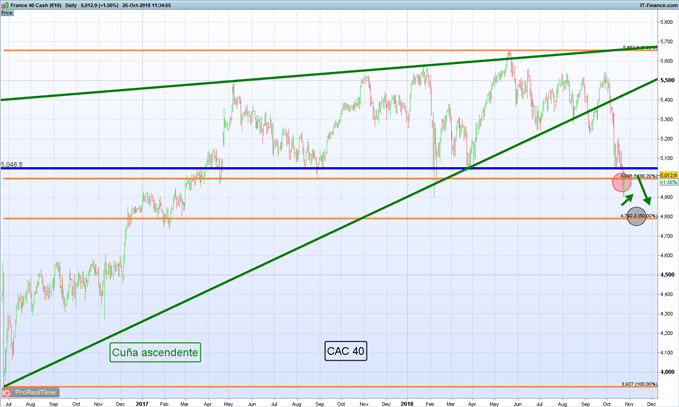Select the 5,048.5 blue line label
Viewport: 679px width, 407px height.
coord(12,165)
